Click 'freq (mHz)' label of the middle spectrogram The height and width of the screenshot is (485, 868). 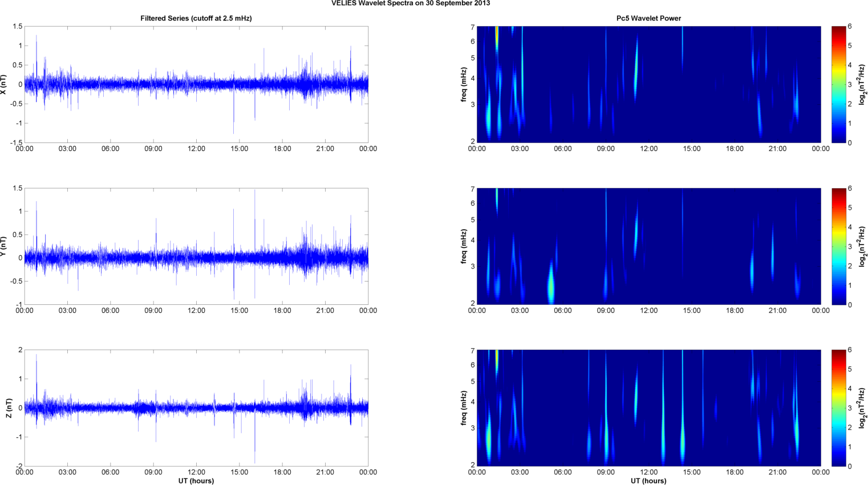coord(464,246)
